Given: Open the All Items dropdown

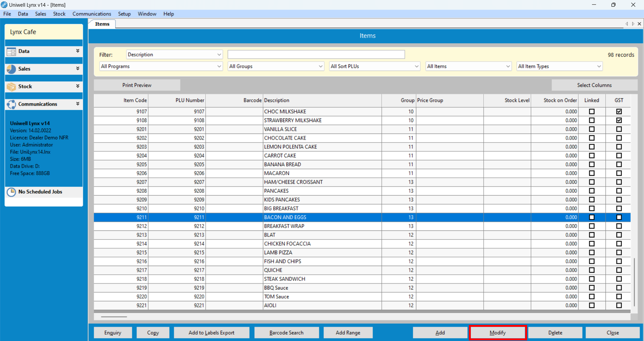Looking at the screenshot, I should coord(469,66).
